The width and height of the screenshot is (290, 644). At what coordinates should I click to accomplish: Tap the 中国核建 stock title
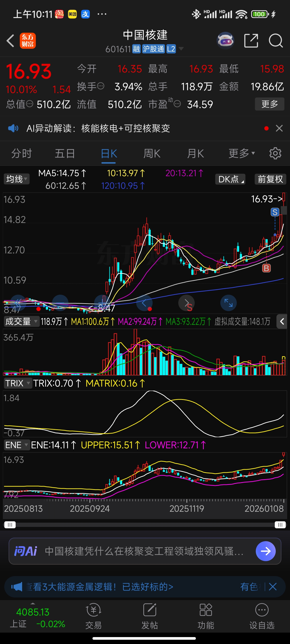tap(145, 35)
